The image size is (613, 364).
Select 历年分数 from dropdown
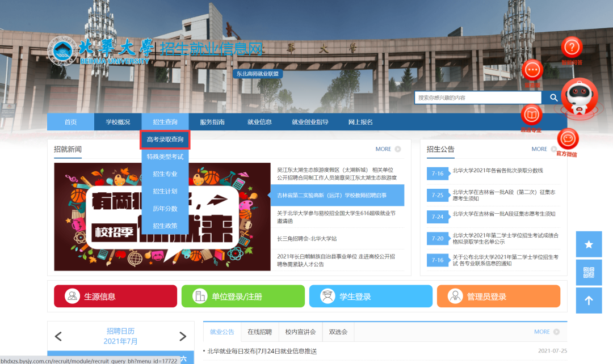[165, 209]
